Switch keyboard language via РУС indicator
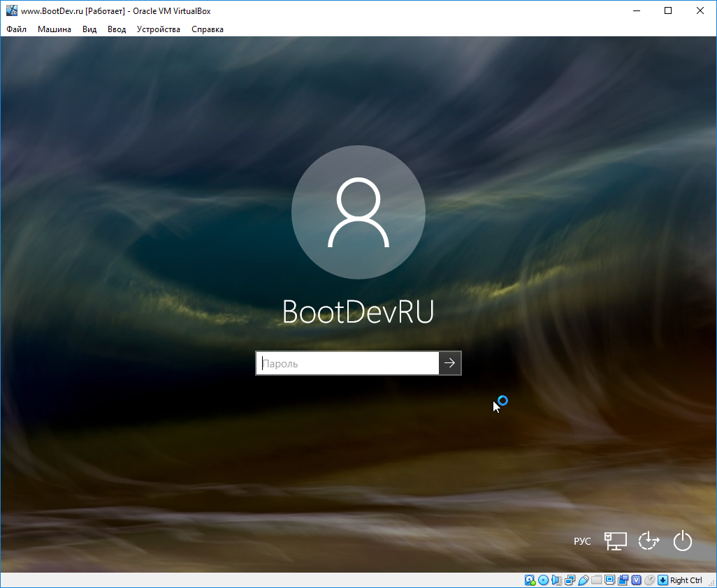Image resolution: width=717 pixels, height=588 pixels. 582,541
